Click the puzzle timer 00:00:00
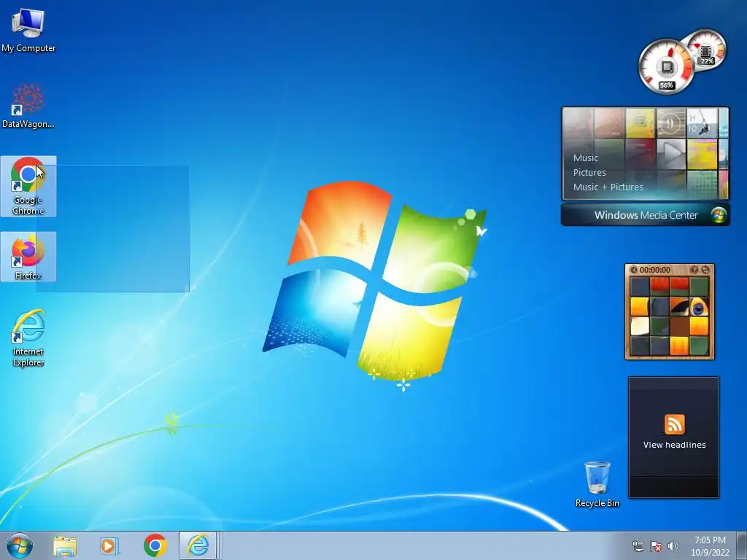 coord(655,270)
